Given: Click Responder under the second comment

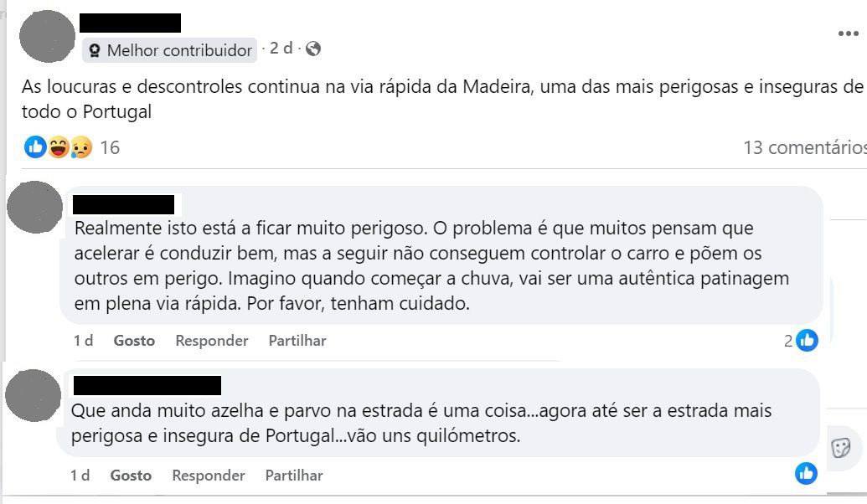Looking at the screenshot, I should pyautogui.click(x=209, y=476).
